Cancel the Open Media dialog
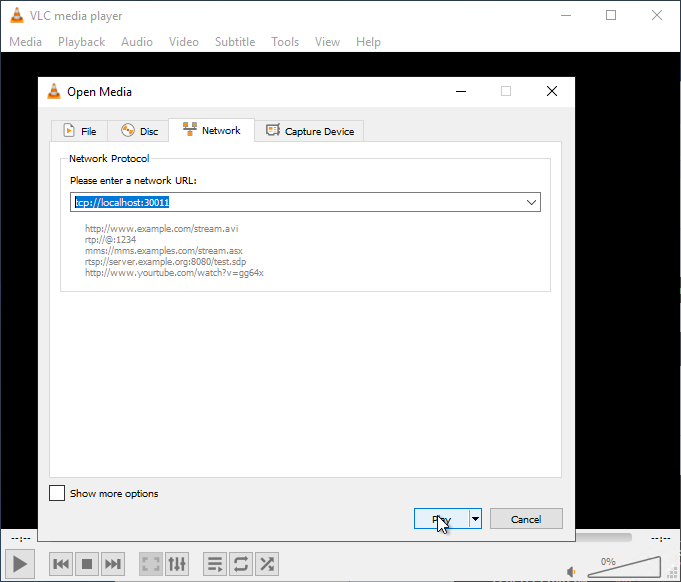 526,519
